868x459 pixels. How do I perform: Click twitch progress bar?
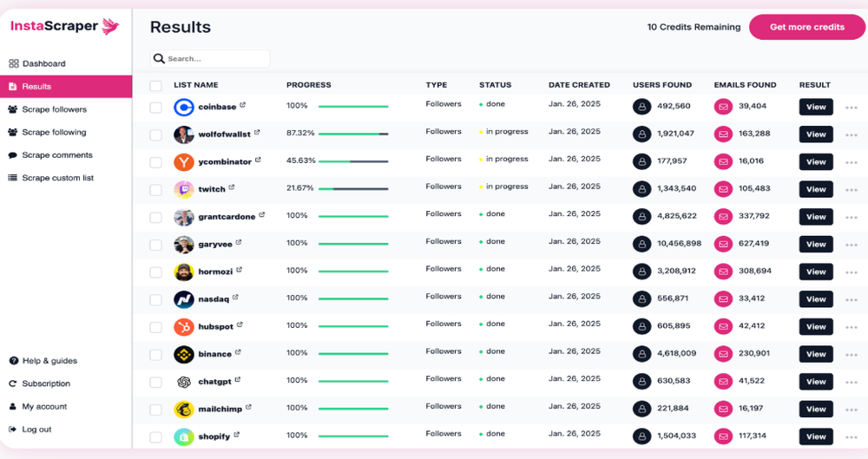pyautogui.click(x=353, y=189)
